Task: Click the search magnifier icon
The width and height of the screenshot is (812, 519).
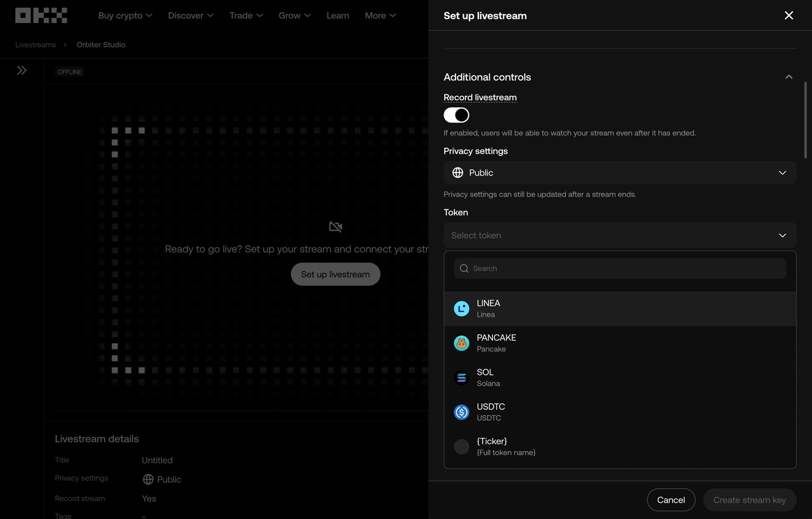Action: pos(464,268)
